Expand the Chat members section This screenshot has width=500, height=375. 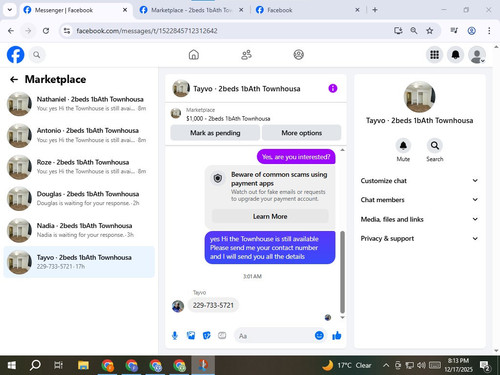coord(419,200)
